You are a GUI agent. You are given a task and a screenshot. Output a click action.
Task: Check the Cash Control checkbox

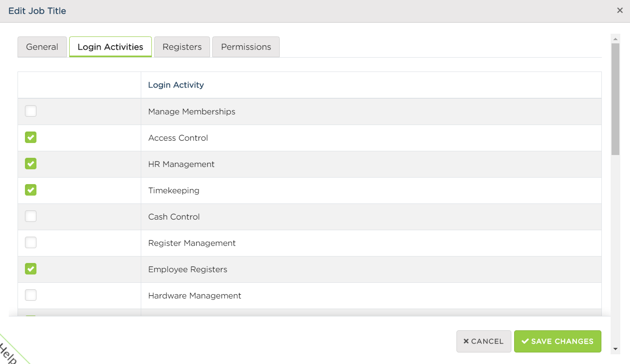[30, 216]
